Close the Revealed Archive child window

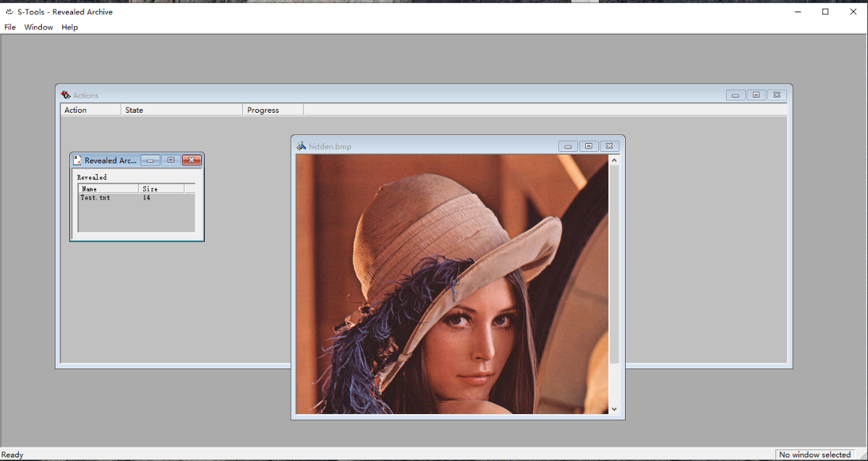point(192,160)
